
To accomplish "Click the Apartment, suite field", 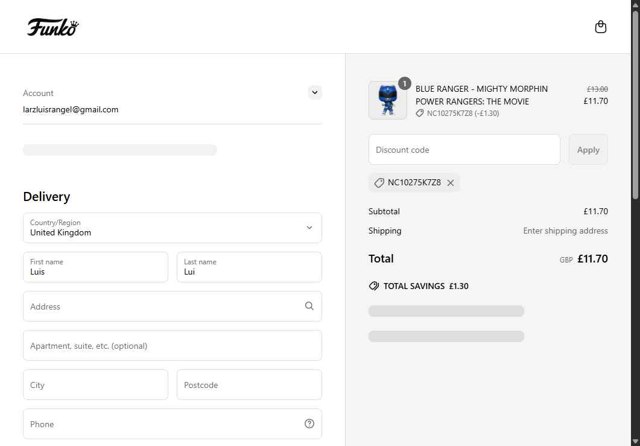I will [x=172, y=346].
